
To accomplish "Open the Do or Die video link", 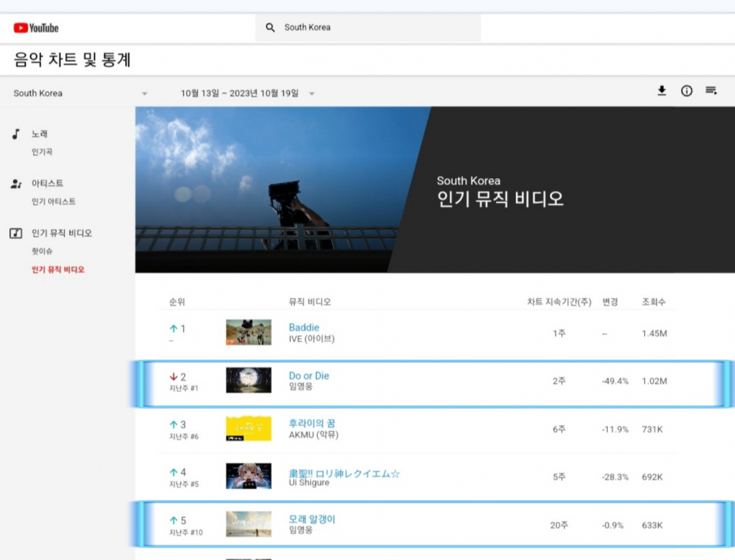I will coord(309,375).
